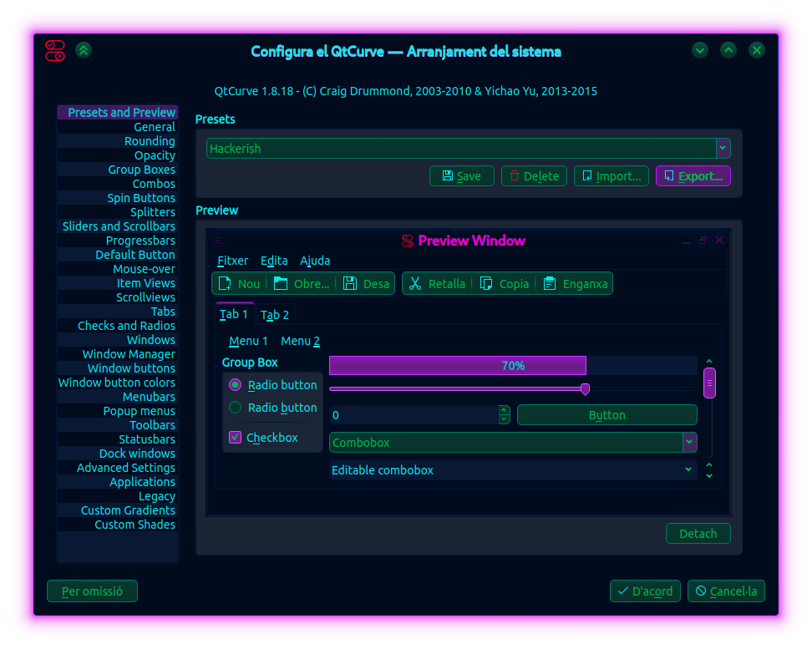Screen dimensions: 812x649
Task: Select Custom Gradients category
Action: coord(118,510)
